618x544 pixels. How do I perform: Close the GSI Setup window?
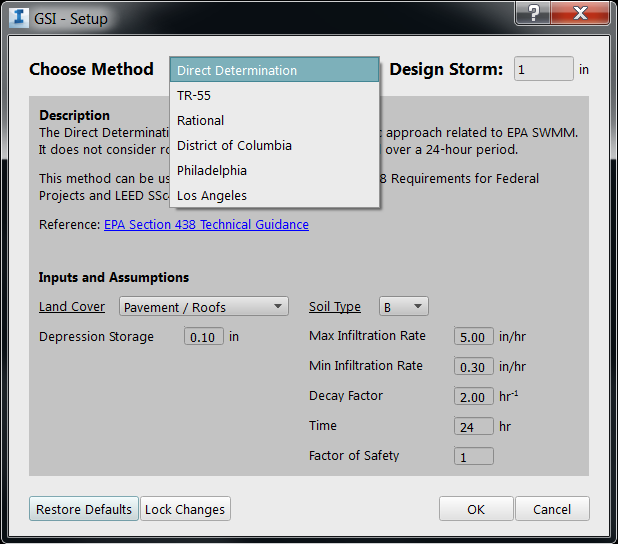point(580,13)
